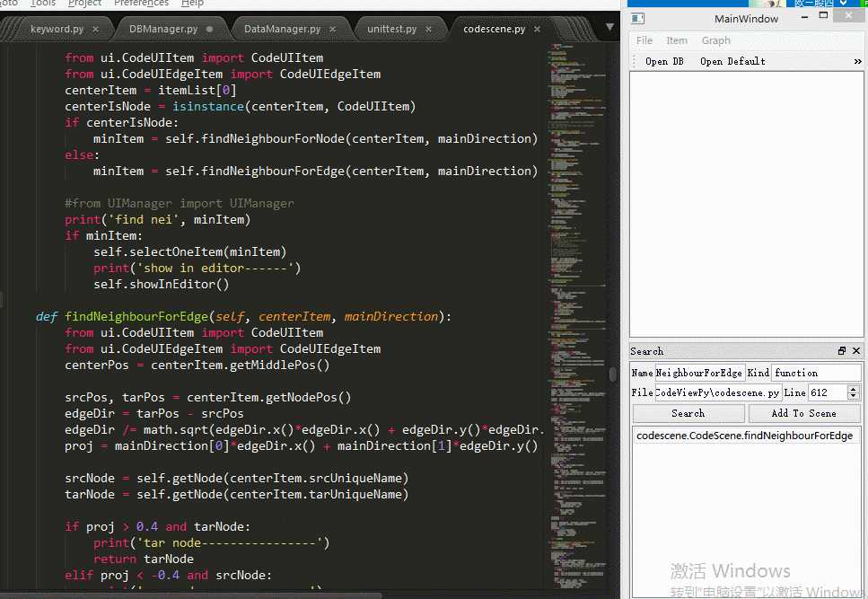
Task: Open Graph menu in MainWindow
Action: pyautogui.click(x=715, y=40)
